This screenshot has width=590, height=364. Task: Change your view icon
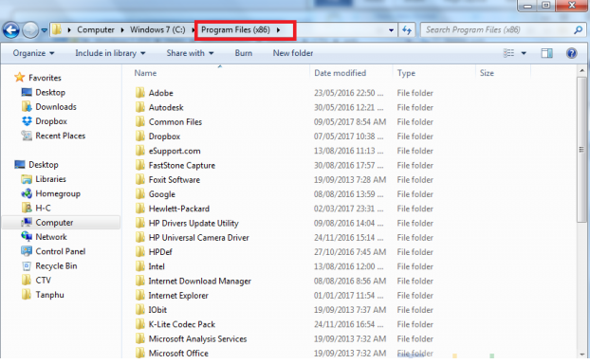[x=508, y=53]
